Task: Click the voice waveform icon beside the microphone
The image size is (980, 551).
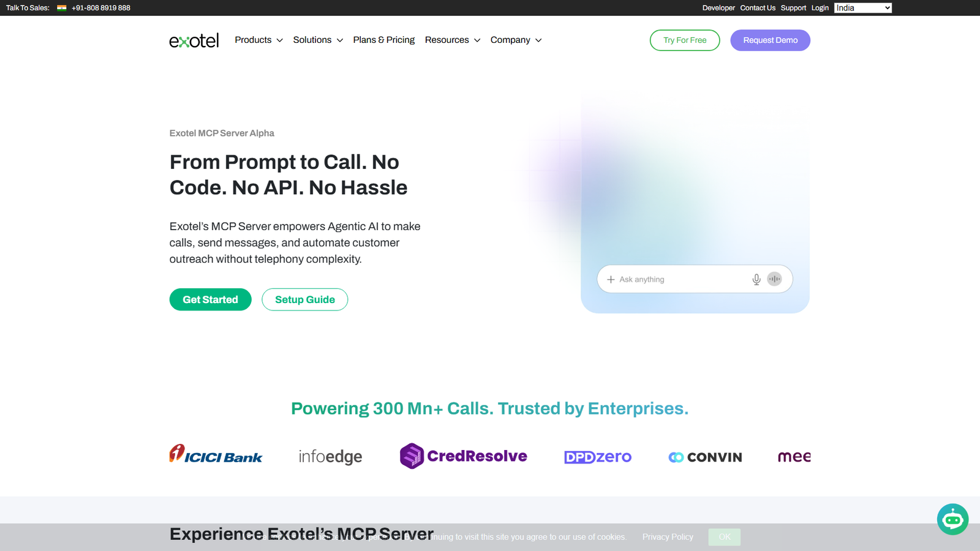Action: [774, 279]
